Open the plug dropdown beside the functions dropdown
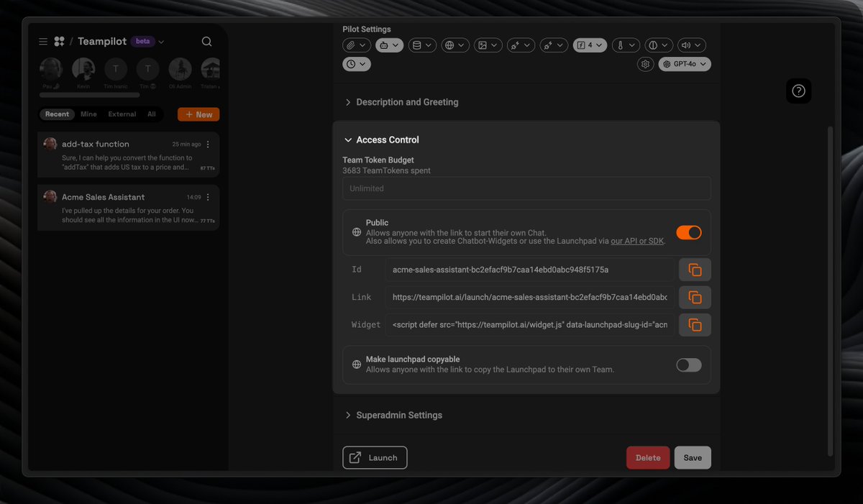This screenshot has height=504, width=863. (x=554, y=45)
